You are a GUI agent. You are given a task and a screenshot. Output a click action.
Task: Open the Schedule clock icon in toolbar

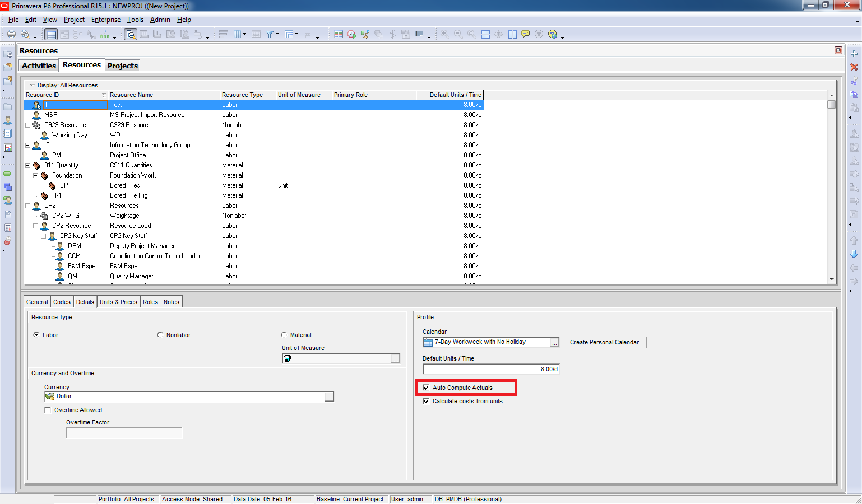pos(351,34)
